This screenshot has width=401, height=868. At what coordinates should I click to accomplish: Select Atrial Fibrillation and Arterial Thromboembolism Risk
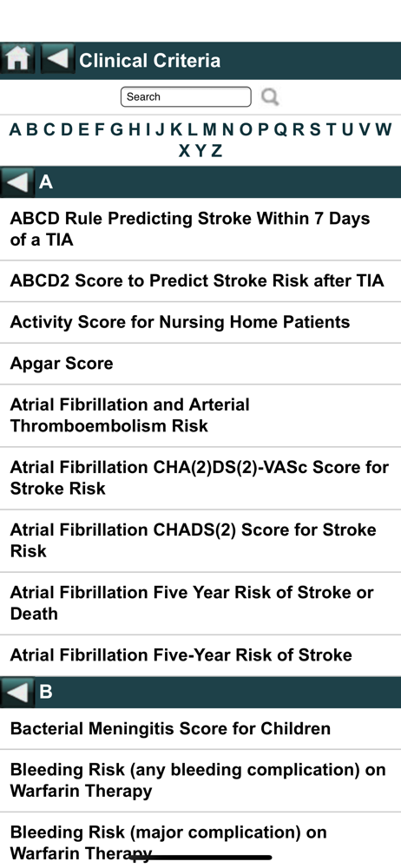200,416
